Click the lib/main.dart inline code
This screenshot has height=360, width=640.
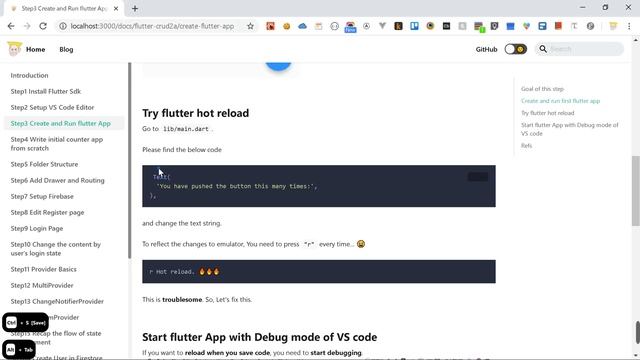(186, 129)
